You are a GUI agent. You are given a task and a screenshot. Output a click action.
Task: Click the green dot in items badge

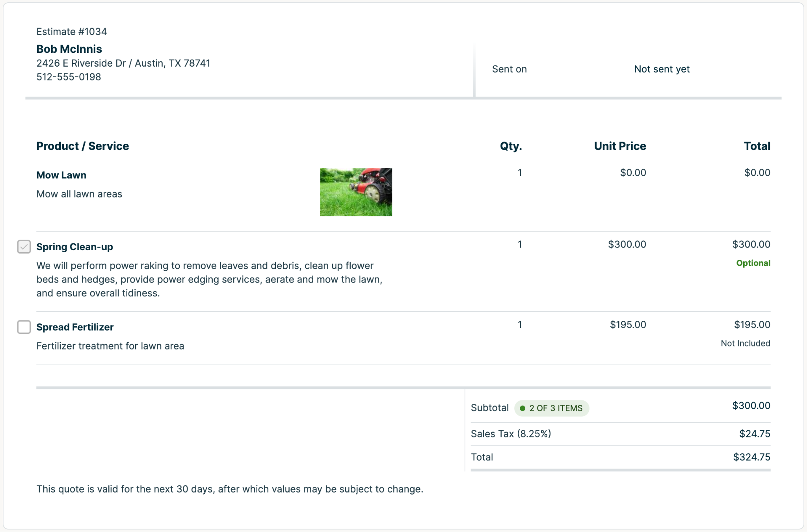(523, 408)
